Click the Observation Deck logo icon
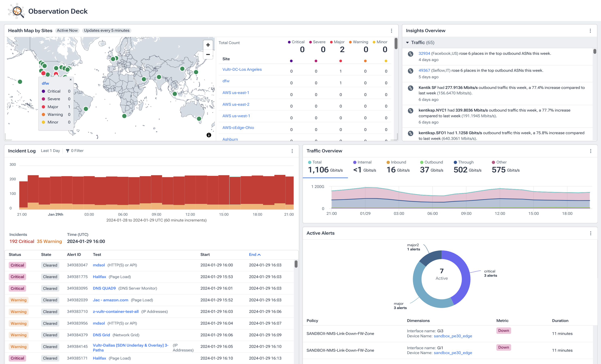 (17, 11)
